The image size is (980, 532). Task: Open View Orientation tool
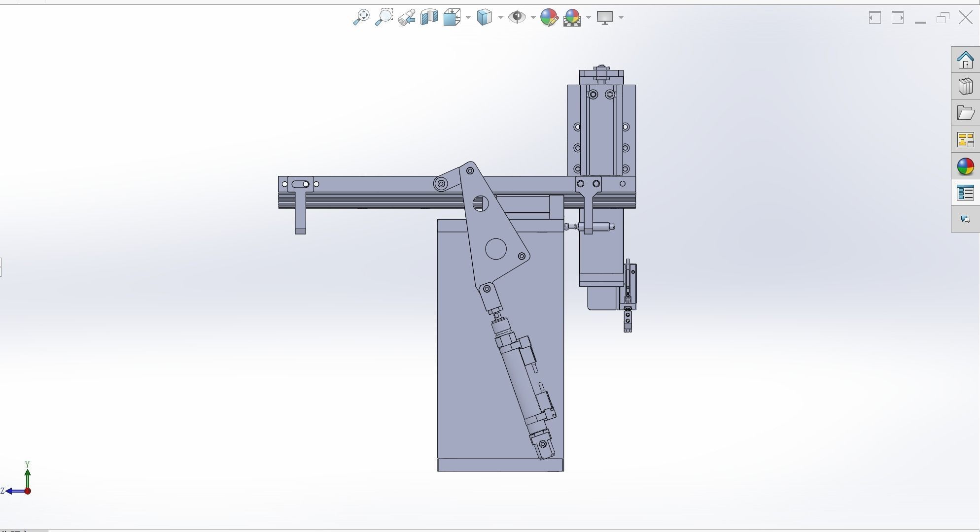tap(452, 17)
